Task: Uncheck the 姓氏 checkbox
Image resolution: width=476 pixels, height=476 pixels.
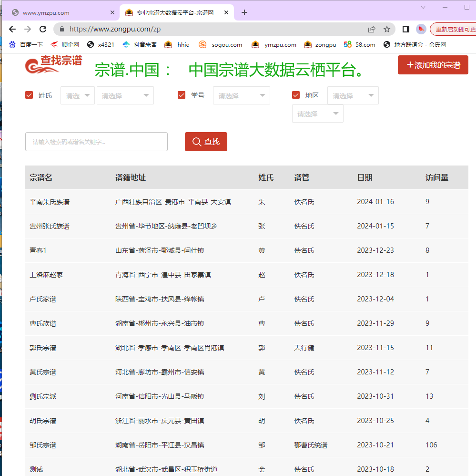Action: 29,95
